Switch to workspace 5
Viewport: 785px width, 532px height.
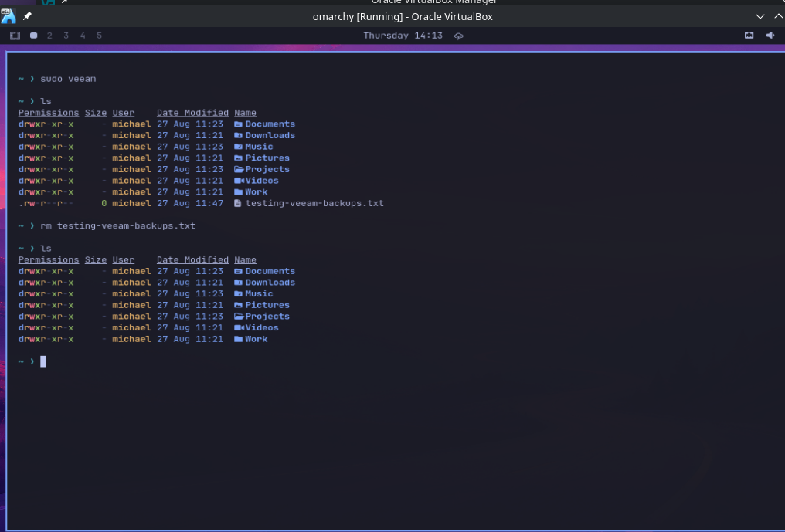pos(99,36)
